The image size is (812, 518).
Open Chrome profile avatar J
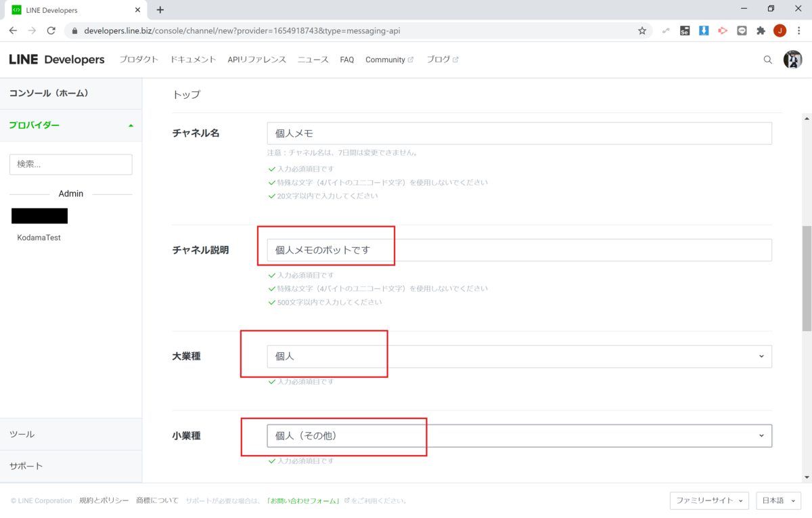pos(780,30)
